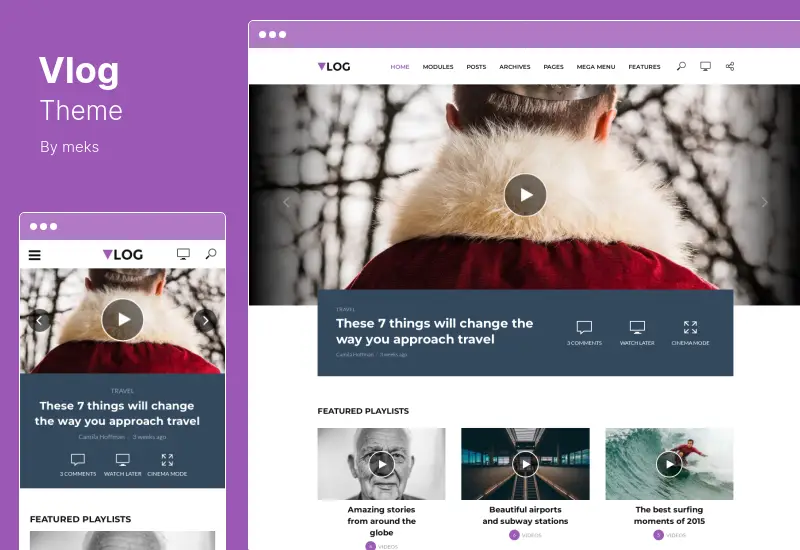
Task: Open The best surfing moments of 2015 title
Action: 669,515
